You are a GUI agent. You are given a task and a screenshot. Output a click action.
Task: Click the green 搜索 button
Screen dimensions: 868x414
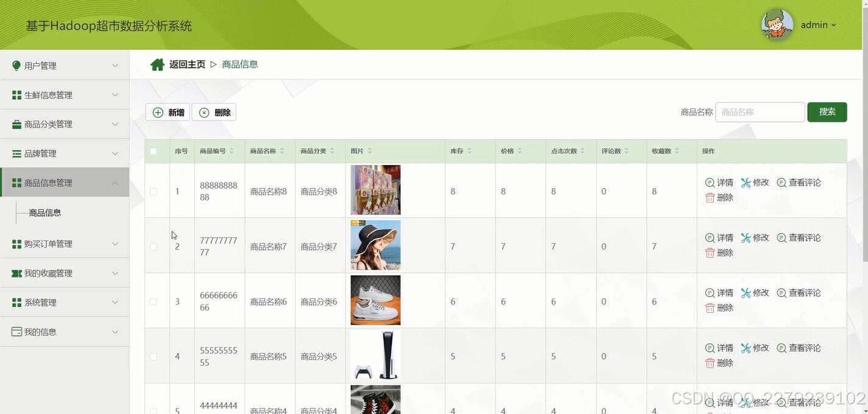[x=827, y=112]
